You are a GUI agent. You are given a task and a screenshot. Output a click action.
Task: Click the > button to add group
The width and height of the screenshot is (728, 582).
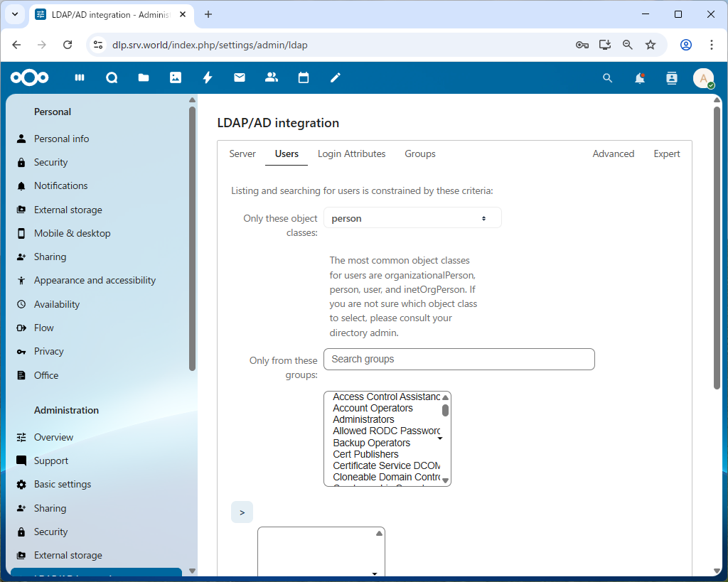(242, 512)
